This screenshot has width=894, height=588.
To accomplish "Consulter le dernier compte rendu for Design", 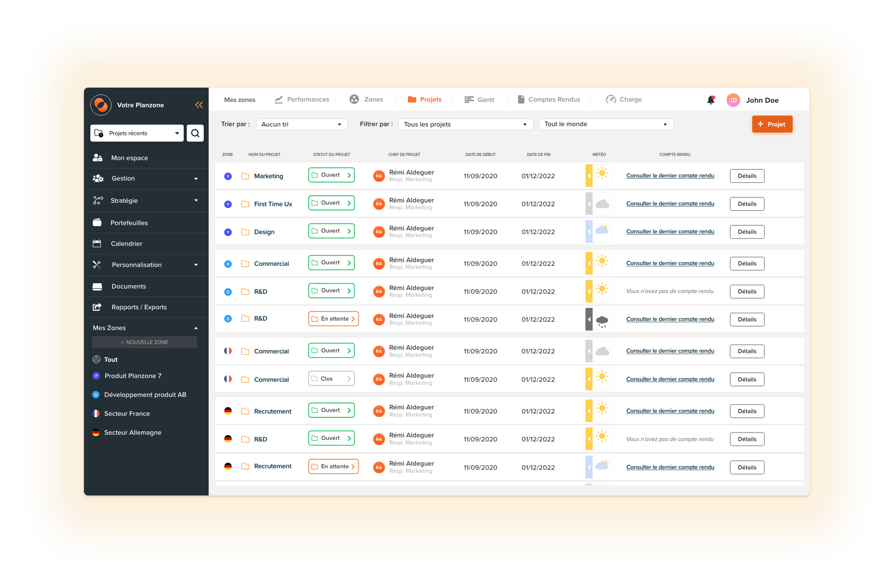I will coord(670,231).
